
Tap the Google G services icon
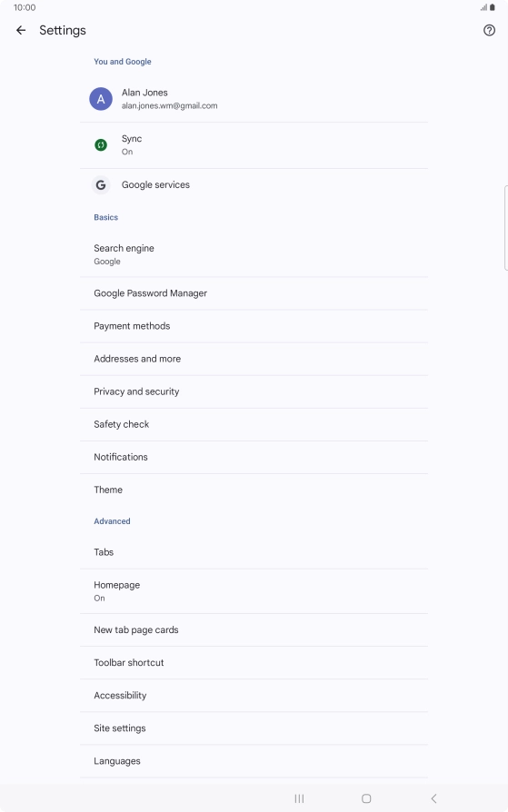[101, 185]
